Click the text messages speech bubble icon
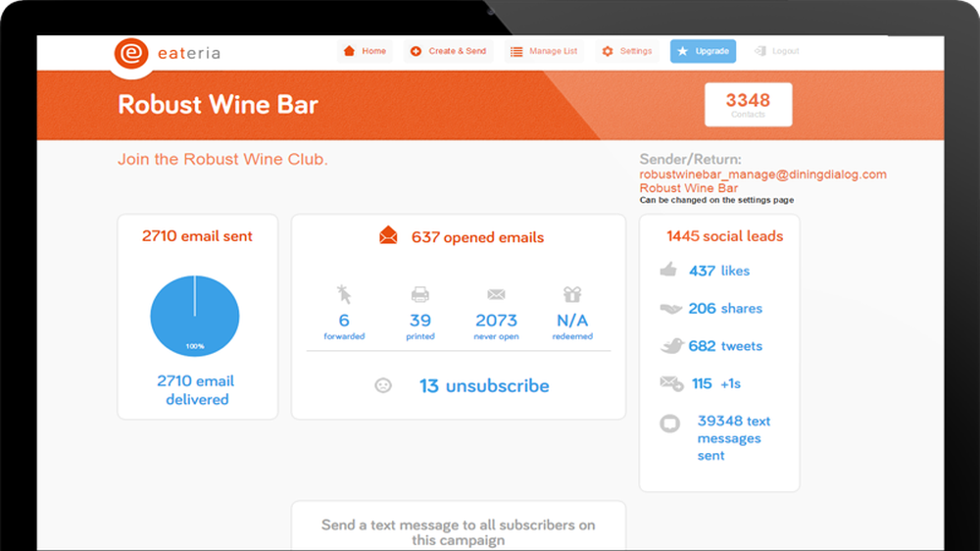The height and width of the screenshot is (551, 980). click(670, 424)
